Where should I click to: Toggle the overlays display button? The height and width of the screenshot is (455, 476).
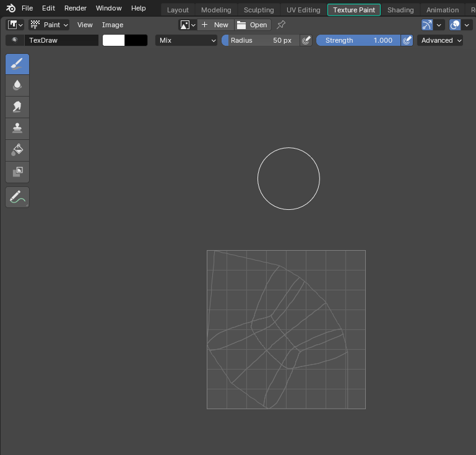(455, 25)
